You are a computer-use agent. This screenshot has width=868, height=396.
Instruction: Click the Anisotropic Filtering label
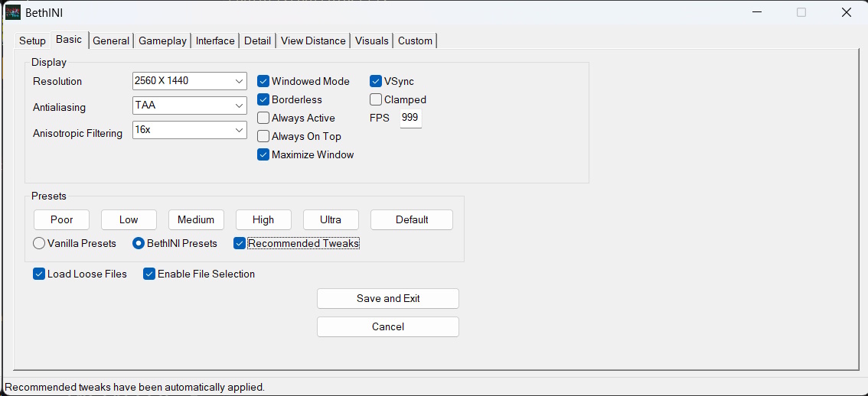pos(77,133)
